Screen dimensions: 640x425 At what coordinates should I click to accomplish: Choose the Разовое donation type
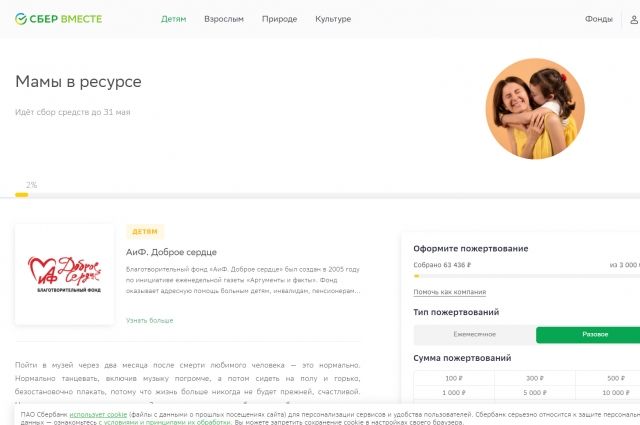pyautogui.click(x=588, y=334)
